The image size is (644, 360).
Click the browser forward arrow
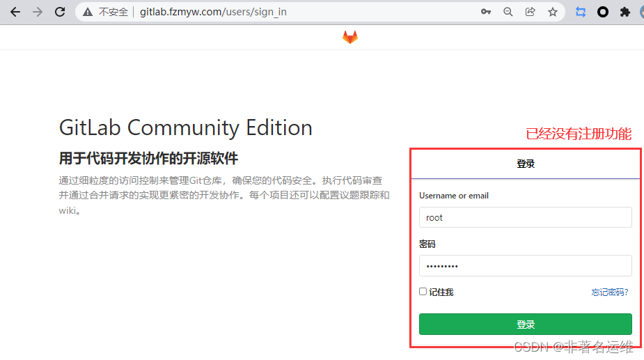(x=38, y=12)
